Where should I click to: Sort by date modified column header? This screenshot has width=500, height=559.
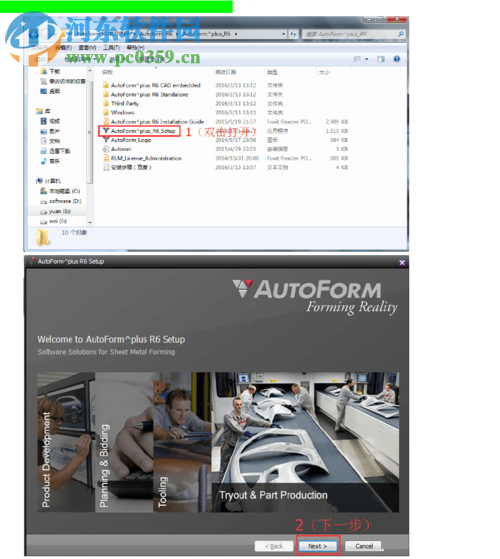[226, 72]
